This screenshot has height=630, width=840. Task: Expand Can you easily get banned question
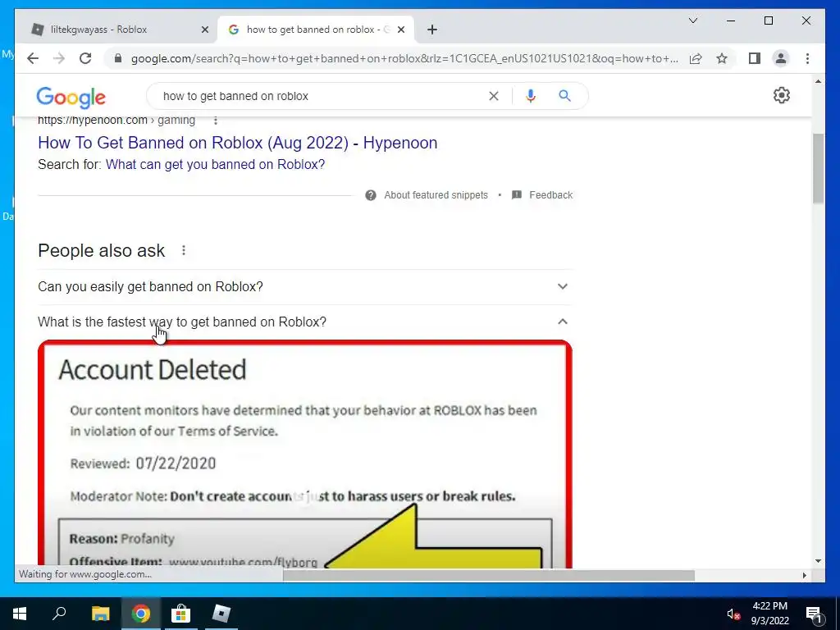pyautogui.click(x=304, y=286)
